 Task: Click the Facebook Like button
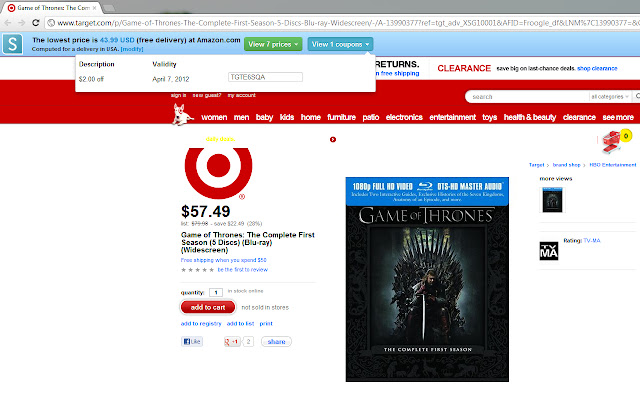pyautogui.click(x=192, y=342)
